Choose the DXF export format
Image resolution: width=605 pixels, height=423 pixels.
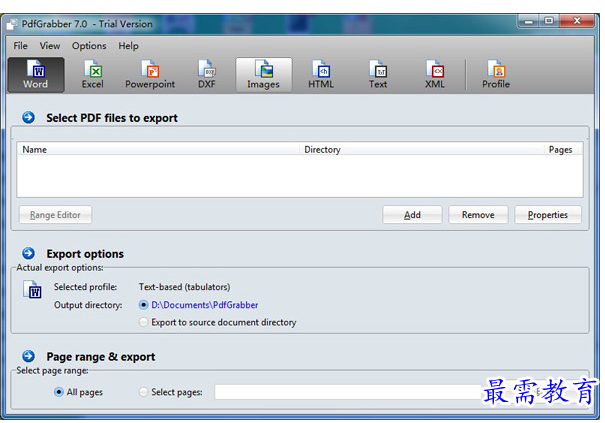(207, 75)
